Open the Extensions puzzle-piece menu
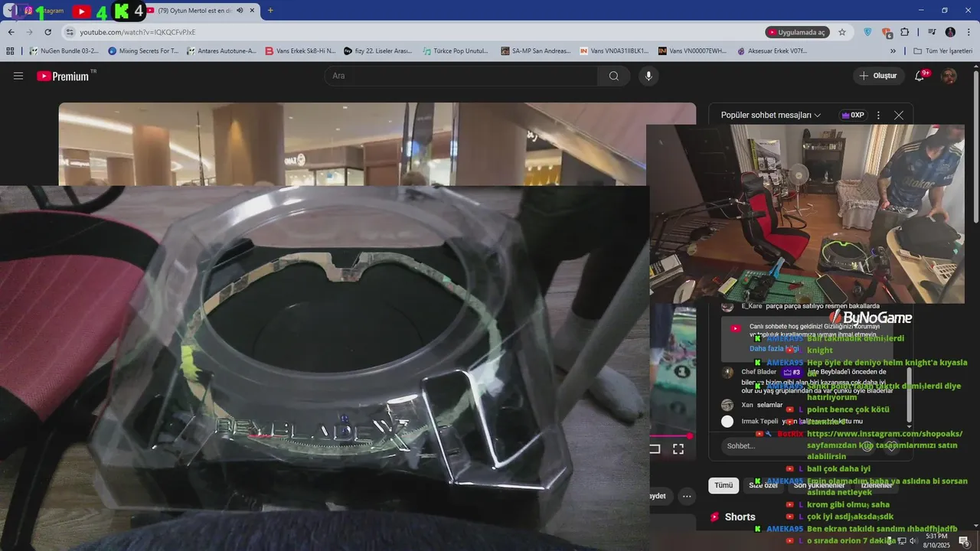This screenshot has width=980, height=551. 904,32
